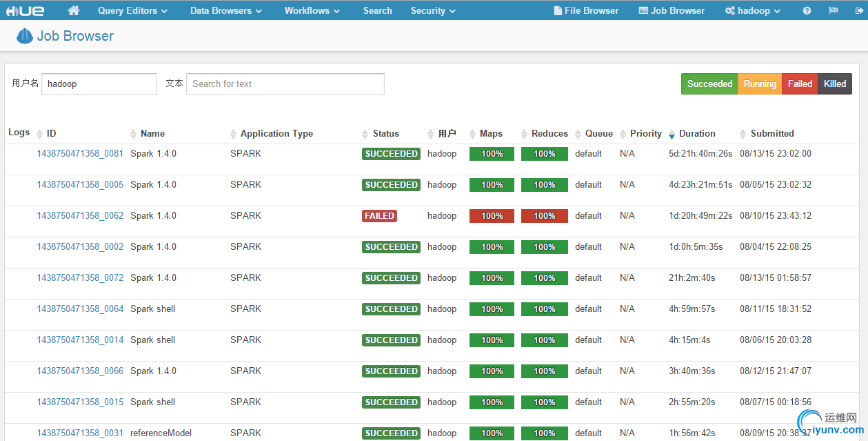This screenshot has height=441, width=868.
Task: Click submitted time 08/11/15 18:31:52
Action: (x=776, y=308)
